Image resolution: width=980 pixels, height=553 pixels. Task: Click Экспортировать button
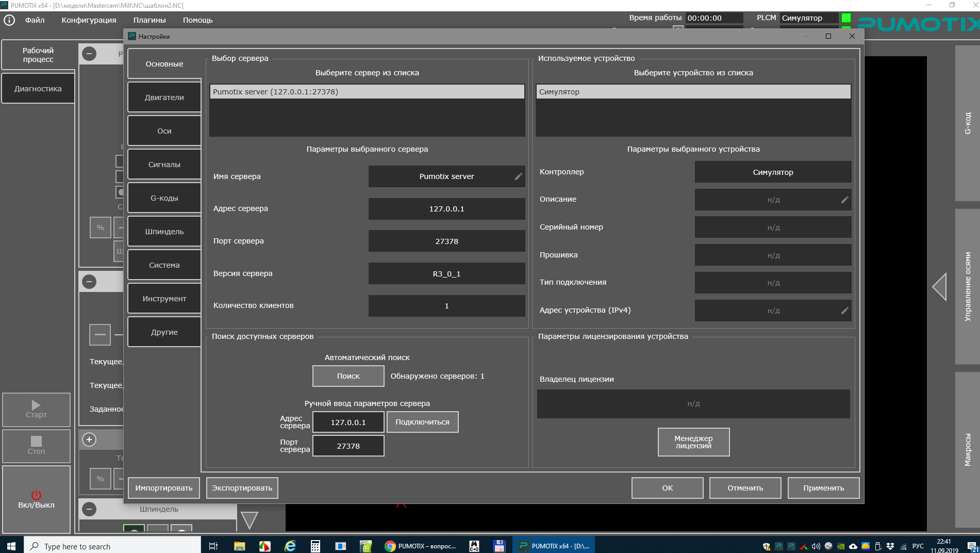pyautogui.click(x=242, y=488)
